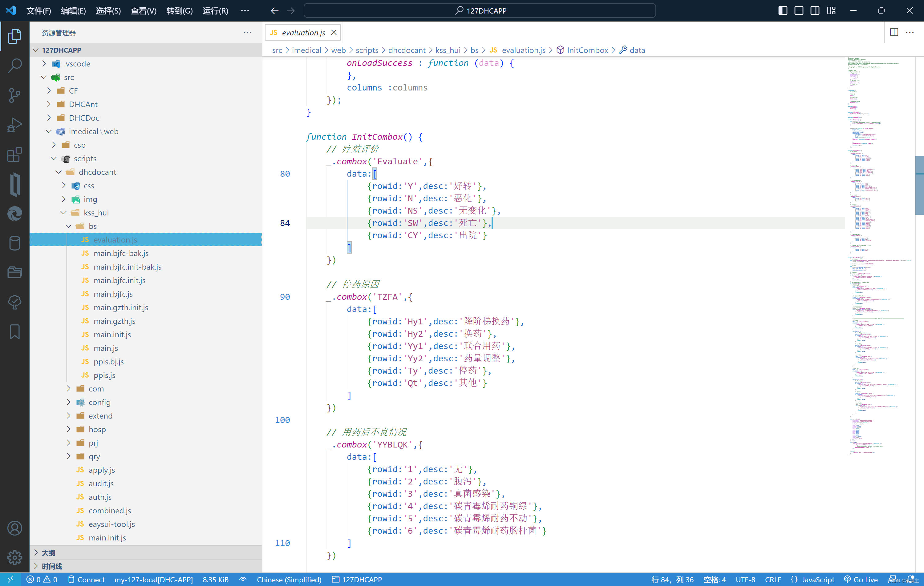The image size is (924, 586).
Task: Change encoding UTF-8 in status bar
Action: pos(745,580)
